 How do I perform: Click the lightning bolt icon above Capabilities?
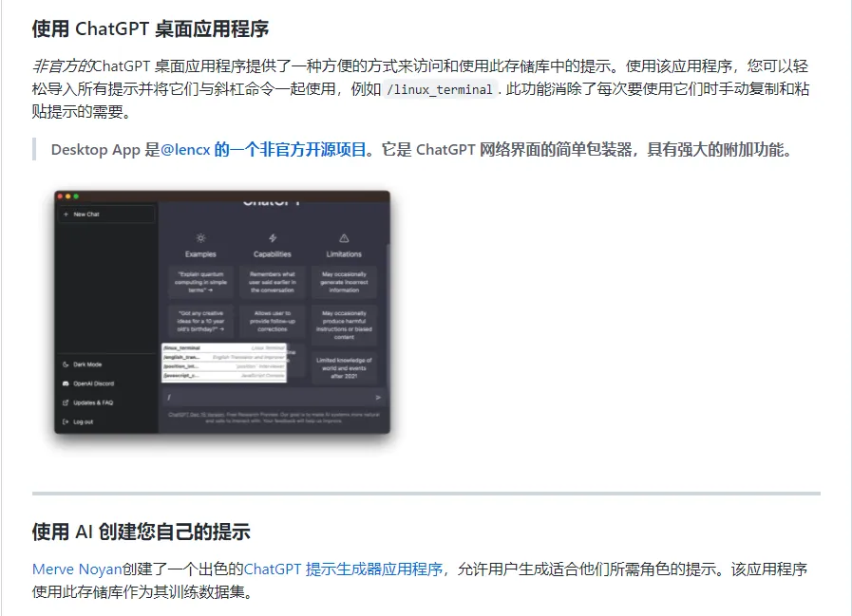point(273,238)
